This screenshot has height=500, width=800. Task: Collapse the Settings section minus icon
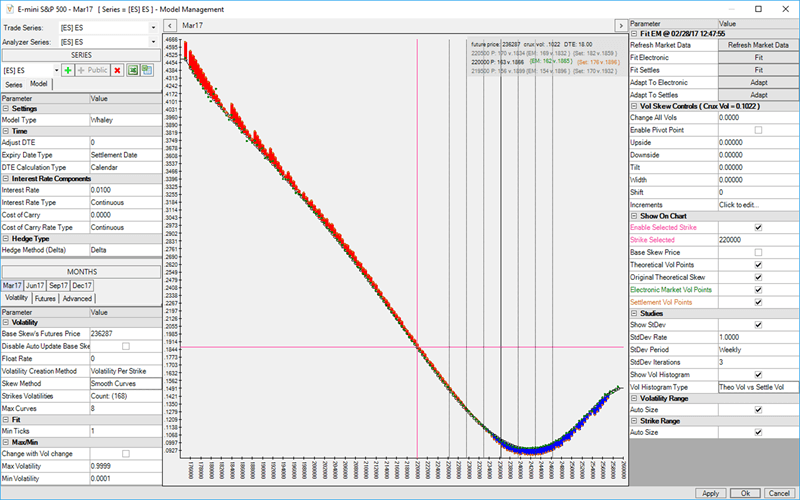[6, 109]
